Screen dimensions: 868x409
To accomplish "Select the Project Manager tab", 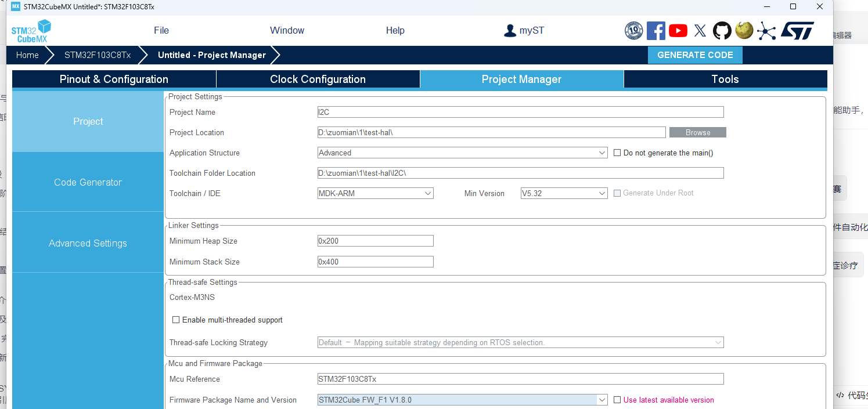I will coord(521,79).
